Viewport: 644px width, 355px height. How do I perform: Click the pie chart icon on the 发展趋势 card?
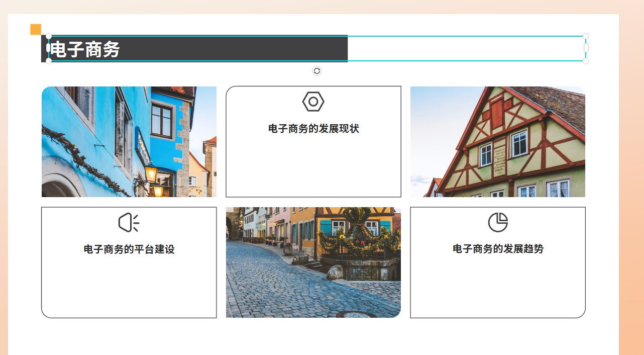tap(497, 221)
